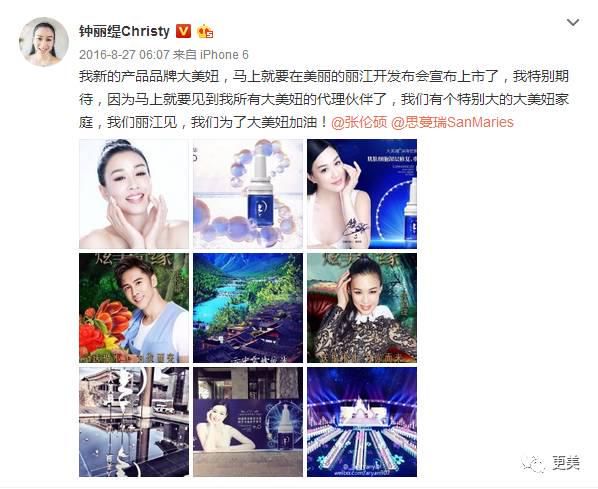
Task: Click the orange verified V badge
Action: (x=183, y=31)
